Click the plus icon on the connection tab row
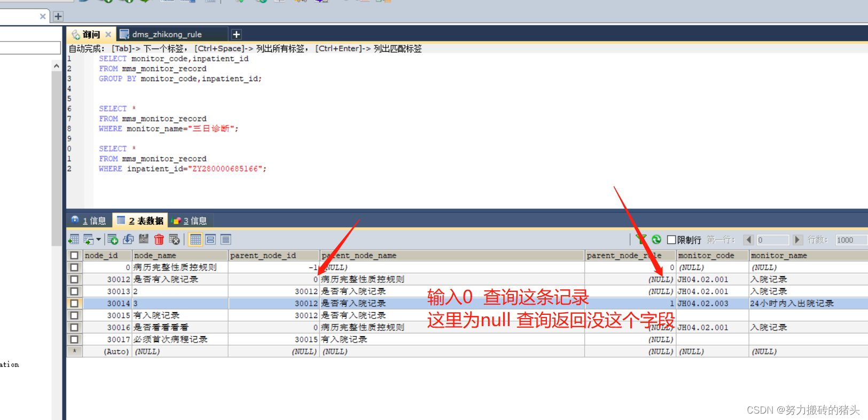 point(58,17)
